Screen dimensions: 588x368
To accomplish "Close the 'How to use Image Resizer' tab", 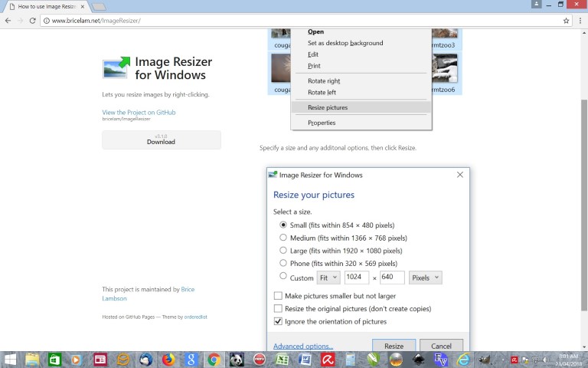I will pos(83,6).
